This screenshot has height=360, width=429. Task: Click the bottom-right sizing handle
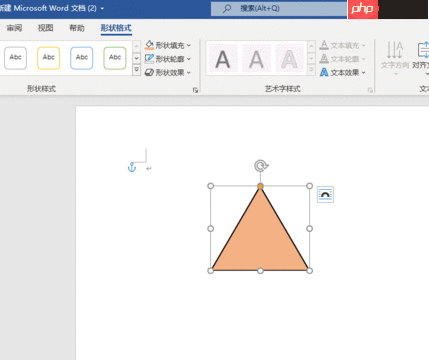tap(310, 271)
